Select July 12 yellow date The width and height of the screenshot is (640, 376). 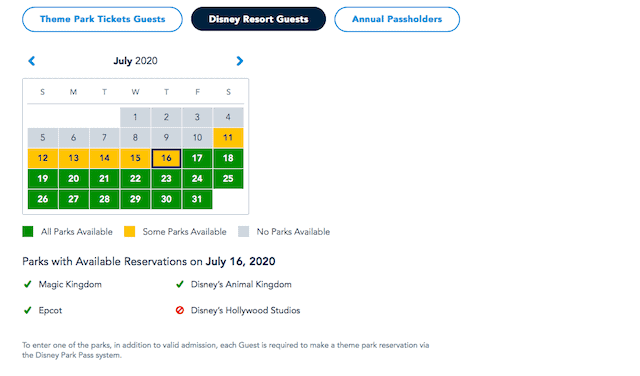(x=43, y=158)
